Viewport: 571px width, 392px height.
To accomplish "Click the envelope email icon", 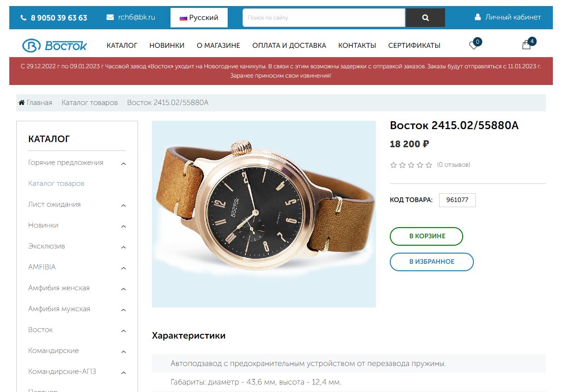I will [110, 17].
